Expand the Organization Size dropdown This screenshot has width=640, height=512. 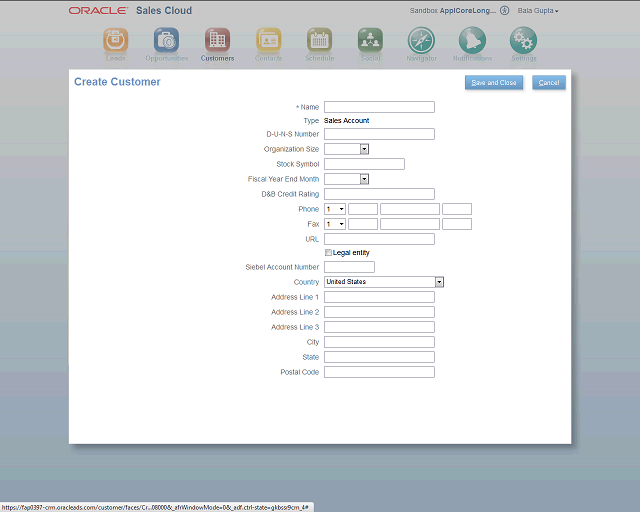coord(364,149)
